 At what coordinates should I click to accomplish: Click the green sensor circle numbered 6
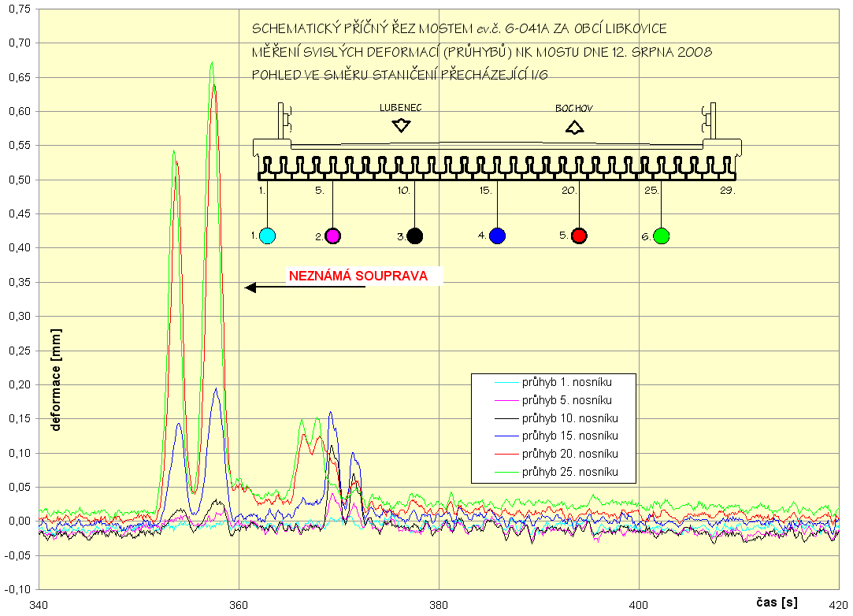tap(661, 236)
